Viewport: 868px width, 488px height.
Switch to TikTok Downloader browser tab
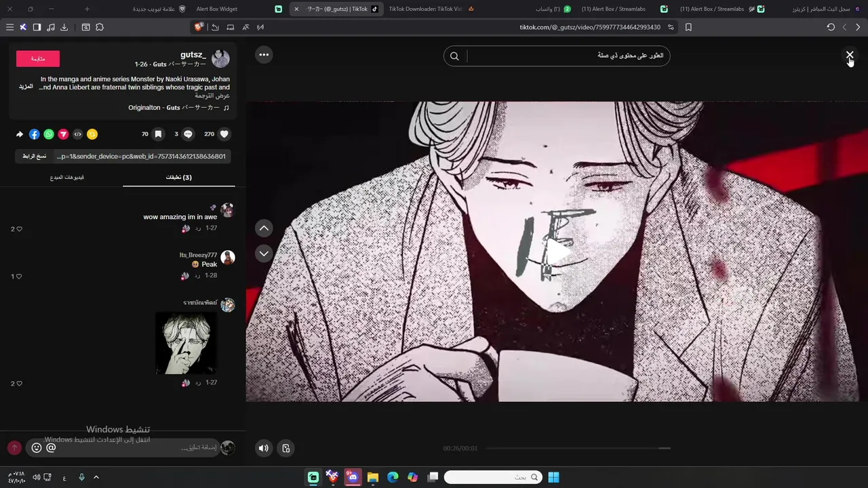431,9
